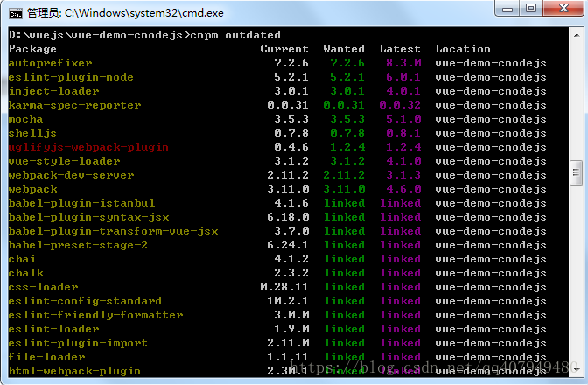Image resolution: width=588 pixels, height=385 pixels.
Task: Click mocha latest version 5.1.0
Action: [x=403, y=119]
